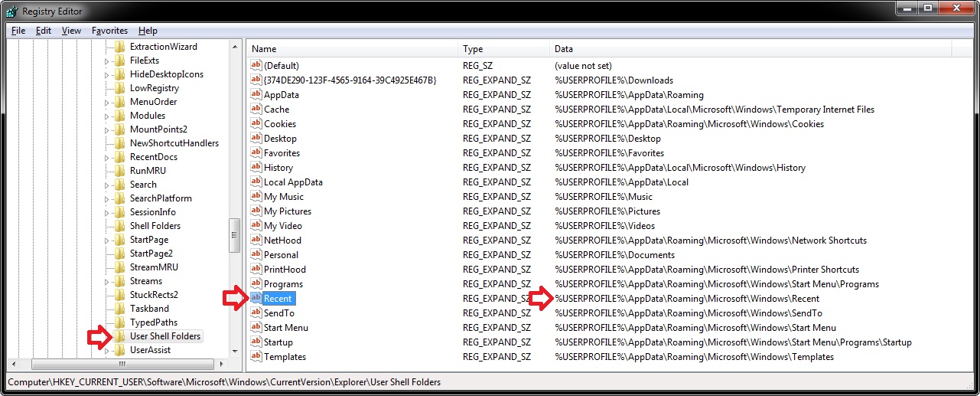Screen dimensions: 980x396
Task: Click the string value icon for History
Action: [256, 168]
